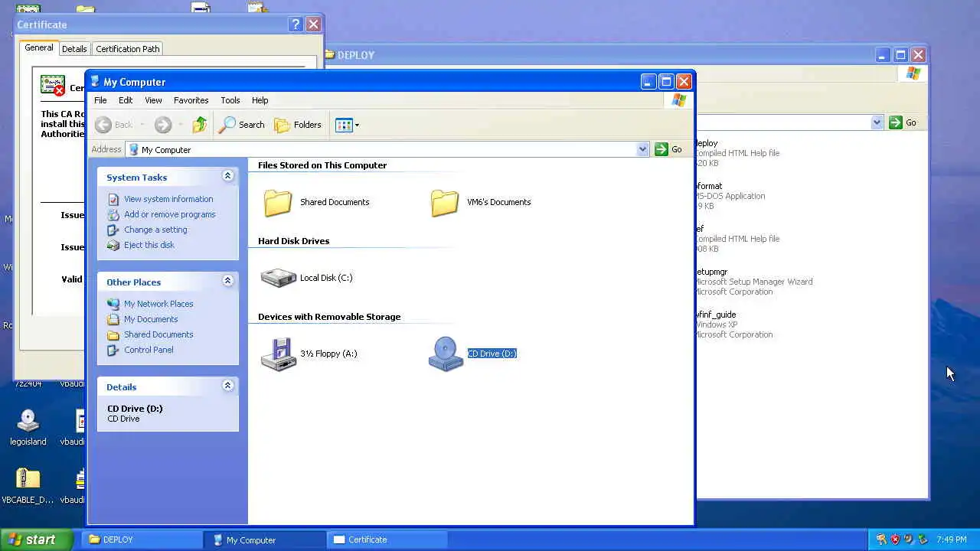The width and height of the screenshot is (980, 551).
Task: Select General tab in Certificate window
Action: pyautogui.click(x=38, y=47)
